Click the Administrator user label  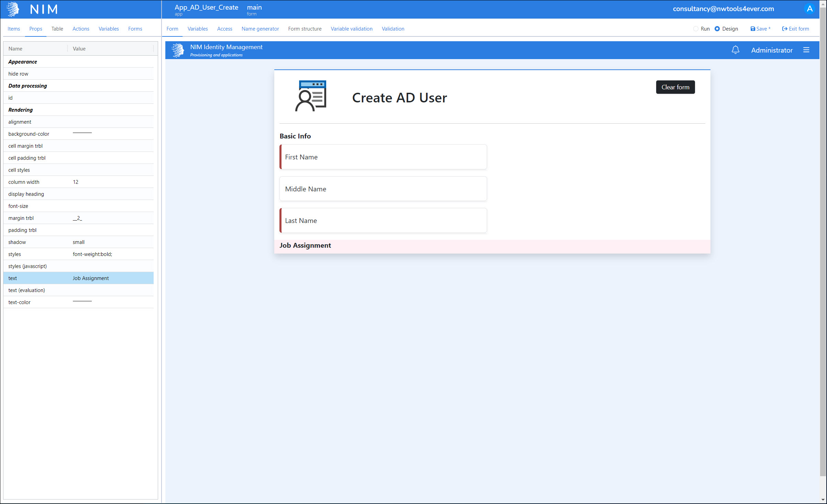coord(772,50)
